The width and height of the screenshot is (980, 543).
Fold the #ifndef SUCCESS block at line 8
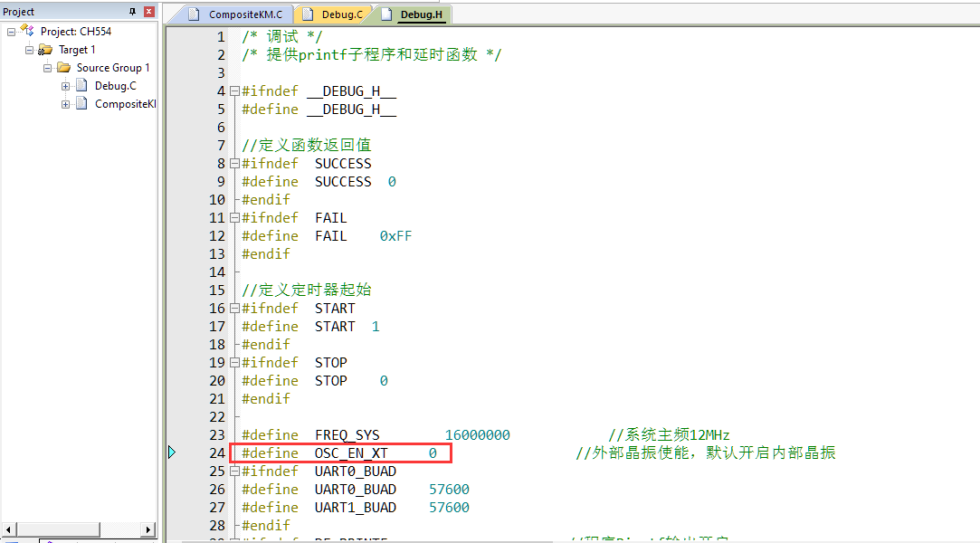234,164
